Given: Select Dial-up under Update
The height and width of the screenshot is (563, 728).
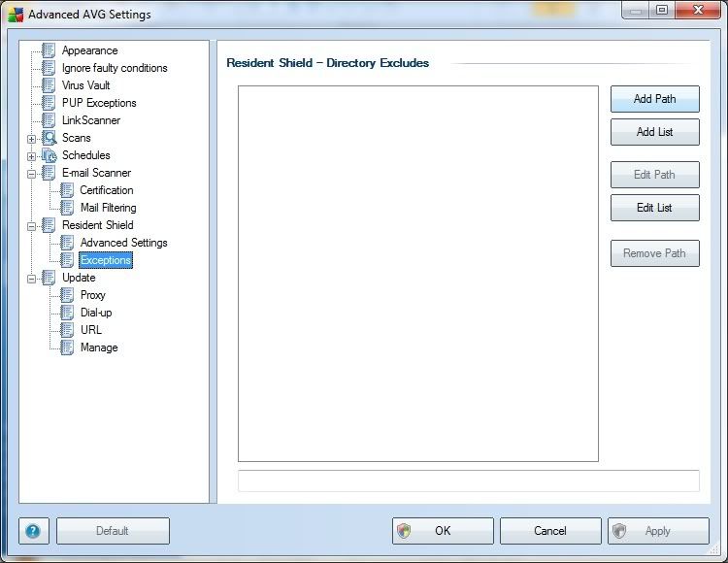Looking at the screenshot, I should point(96,313).
